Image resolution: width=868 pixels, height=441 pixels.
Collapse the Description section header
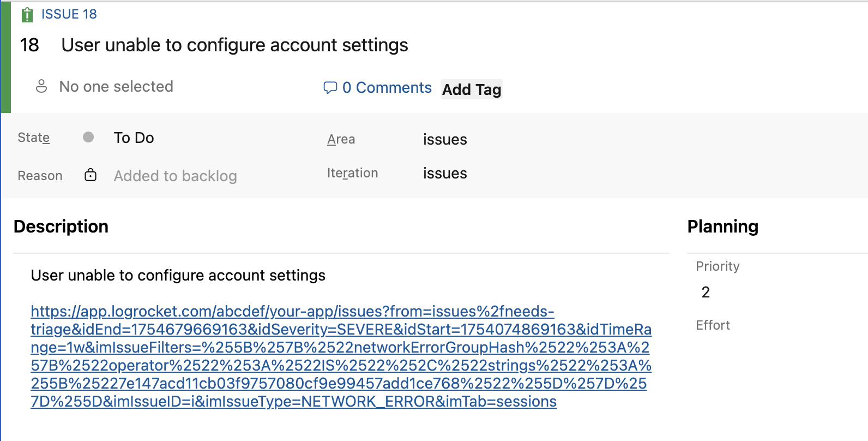tap(61, 227)
